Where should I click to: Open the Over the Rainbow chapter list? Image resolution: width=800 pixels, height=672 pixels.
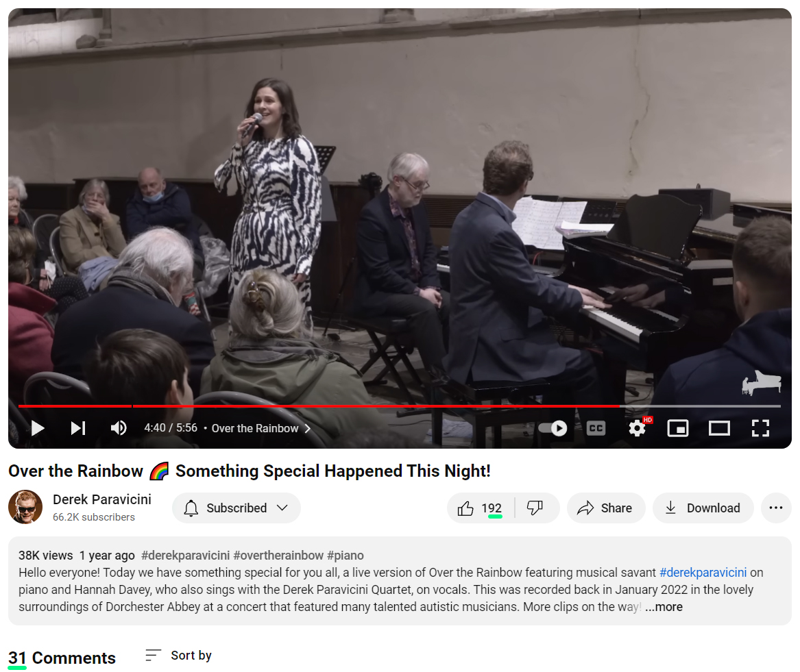point(260,428)
